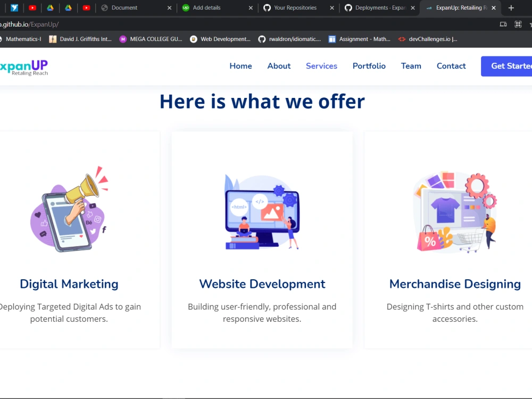This screenshot has width=532, height=399.
Task: Click the T-shirt Merchandise Designing illustration
Action: (x=455, y=212)
